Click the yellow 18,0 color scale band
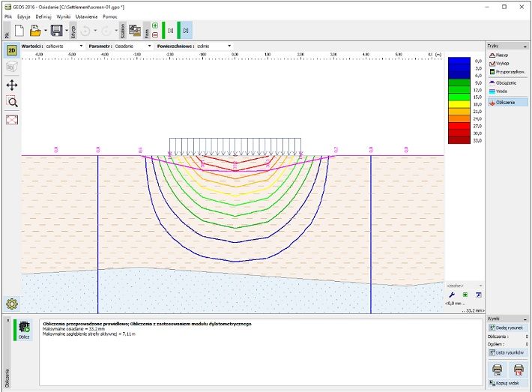 coord(459,104)
